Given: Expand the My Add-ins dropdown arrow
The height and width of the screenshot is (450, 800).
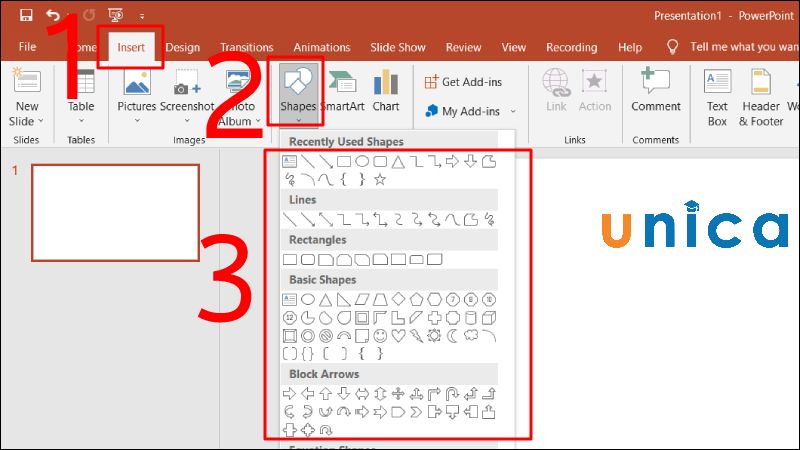Looking at the screenshot, I should click(x=513, y=111).
